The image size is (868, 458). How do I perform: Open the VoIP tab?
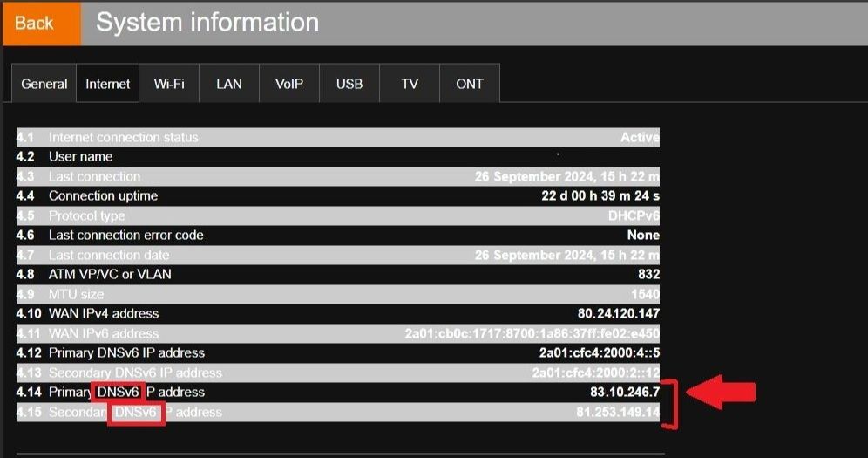pyautogui.click(x=289, y=85)
